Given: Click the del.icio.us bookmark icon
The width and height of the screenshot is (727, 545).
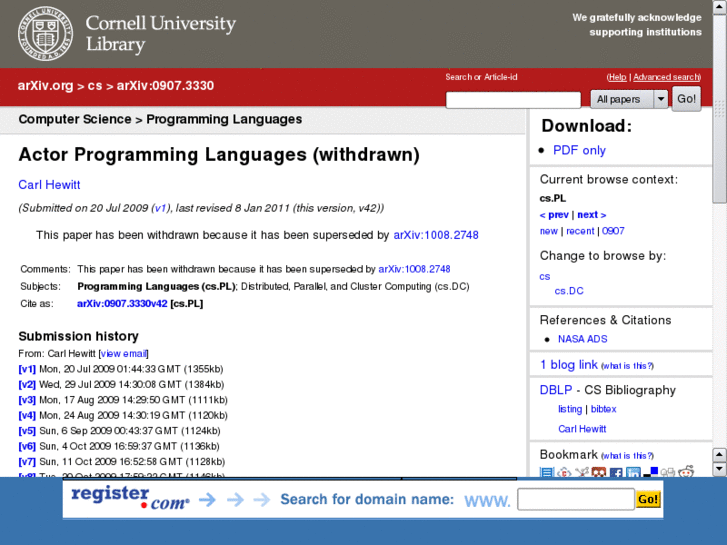Looking at the screenshot, I should [650, 472].
